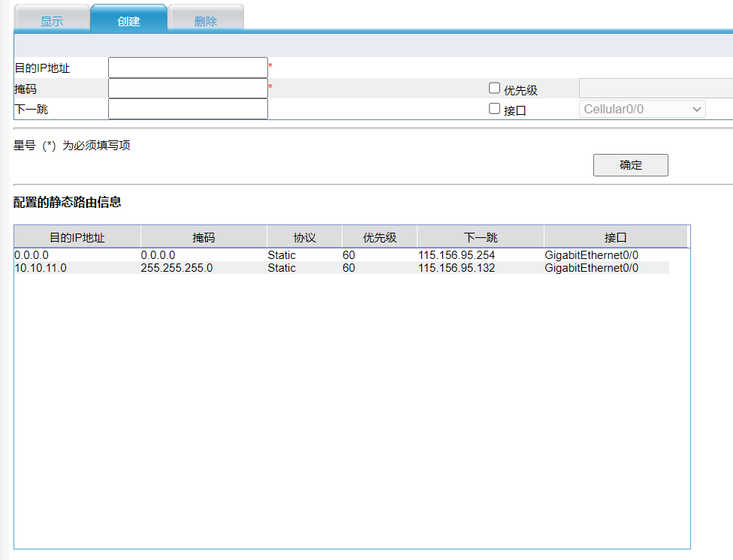Click GigabitEthernet0/0 in the 0.0.0.0 row

[591, 255]
